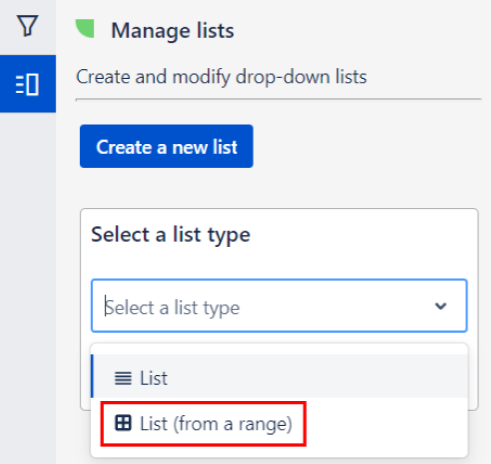Click the Create and modify drop-down lists subtitle

221,77
